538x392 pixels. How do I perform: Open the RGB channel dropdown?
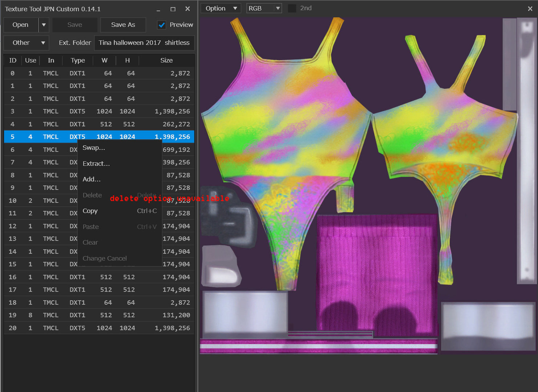pyautogui.click(x=264, y=8)
